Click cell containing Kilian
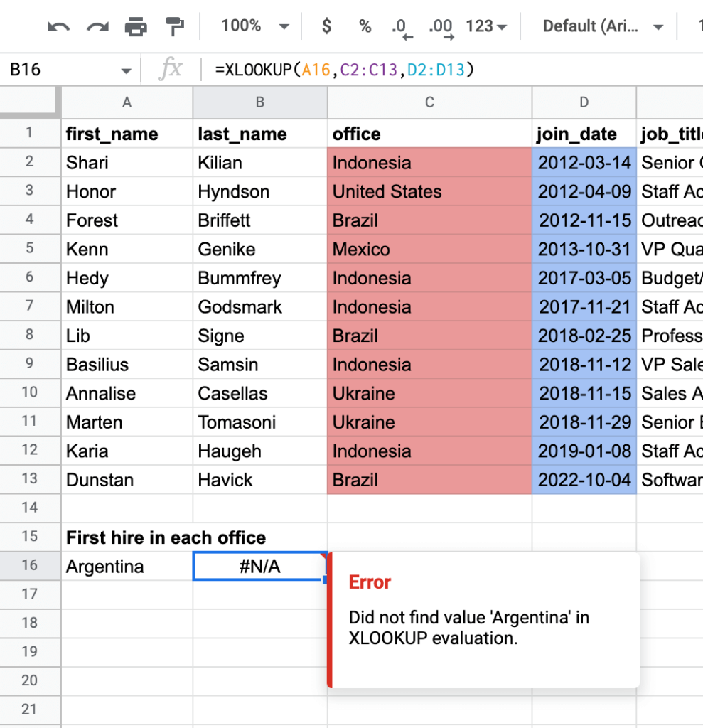 click(260, 163)
